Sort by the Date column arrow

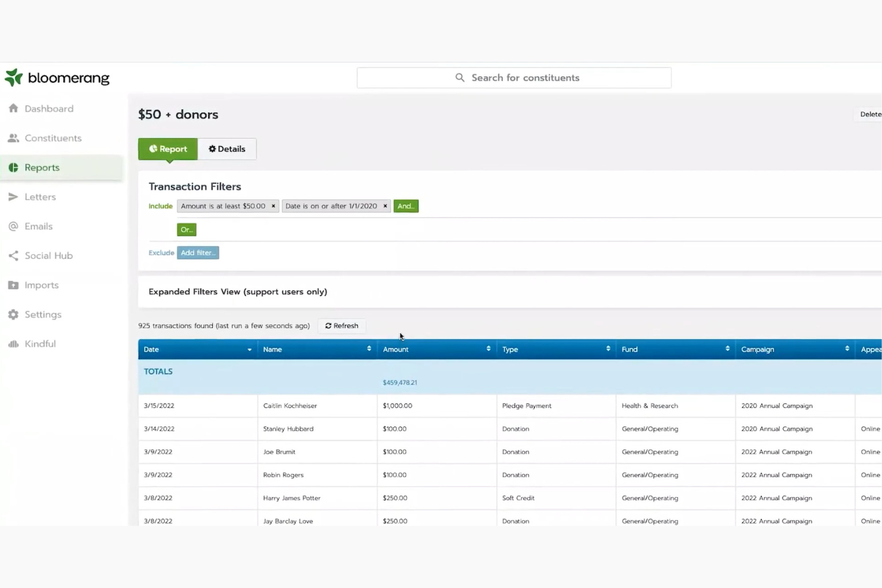249,350
